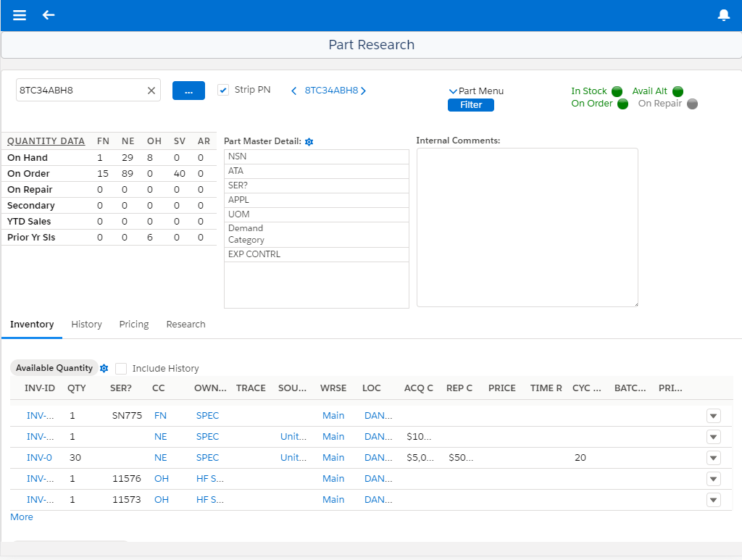Click the back arrow in the header
This screenshot has width=742, height=560.
tap(49, 14)
